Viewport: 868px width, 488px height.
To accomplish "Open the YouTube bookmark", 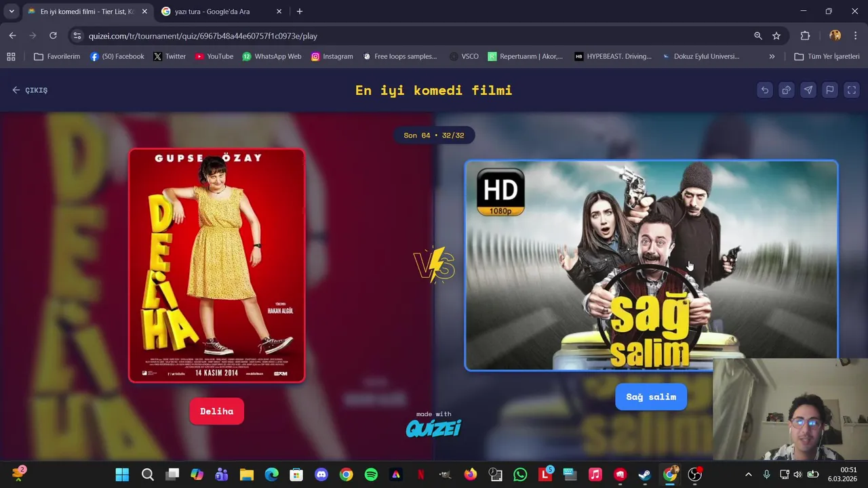I will coord(214,56).
